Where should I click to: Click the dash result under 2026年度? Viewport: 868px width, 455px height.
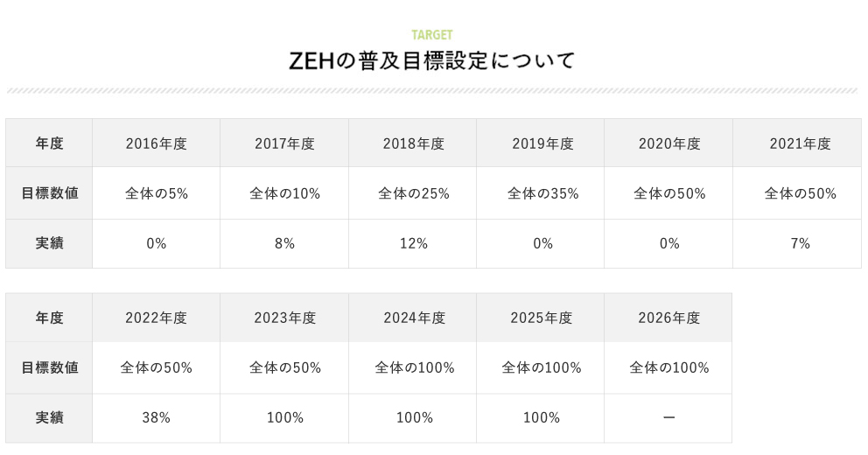coord(669,418)
